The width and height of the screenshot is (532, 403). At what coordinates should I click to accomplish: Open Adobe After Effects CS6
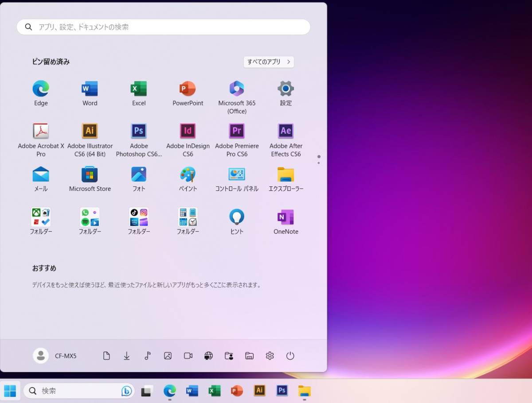(x=286, y=131)
